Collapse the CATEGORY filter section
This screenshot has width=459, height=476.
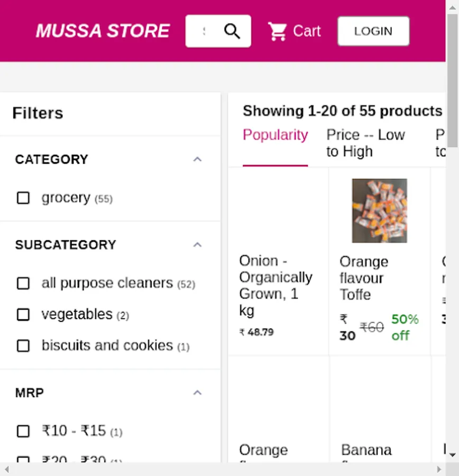tap(197, 159)
